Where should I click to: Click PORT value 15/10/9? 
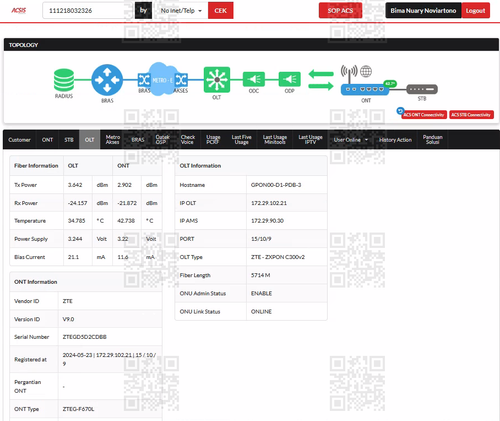261,239
